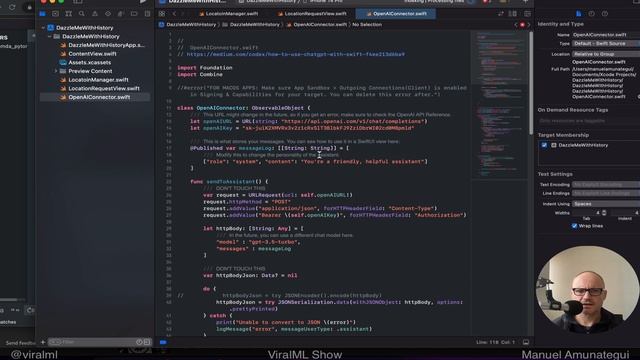Open the Issue navigator warning icon

pos(95,14)
